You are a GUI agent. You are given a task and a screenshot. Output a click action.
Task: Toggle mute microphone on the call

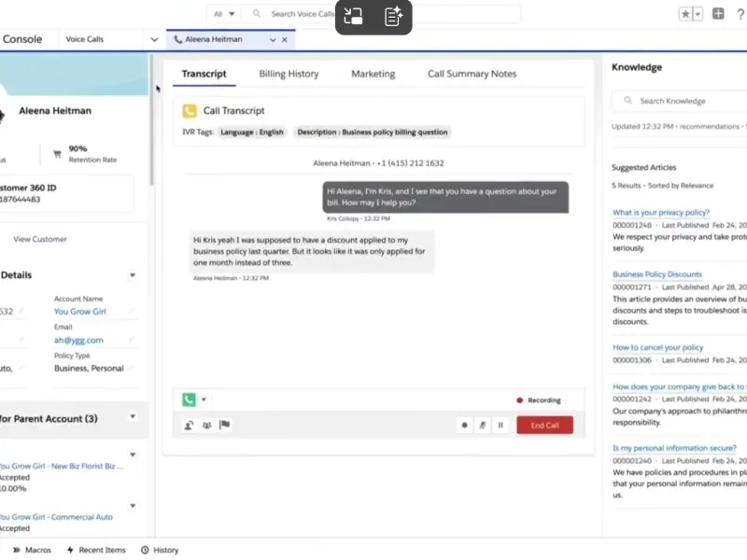pos(483,426)
